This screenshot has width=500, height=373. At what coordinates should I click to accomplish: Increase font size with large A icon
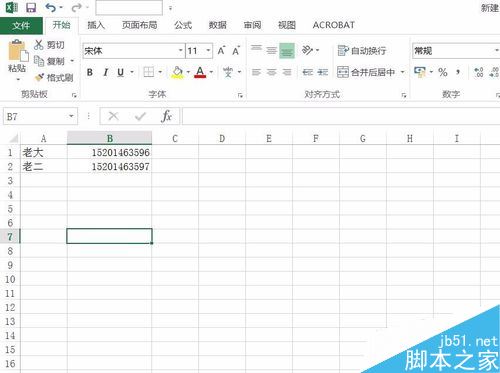tap(221, 51)
